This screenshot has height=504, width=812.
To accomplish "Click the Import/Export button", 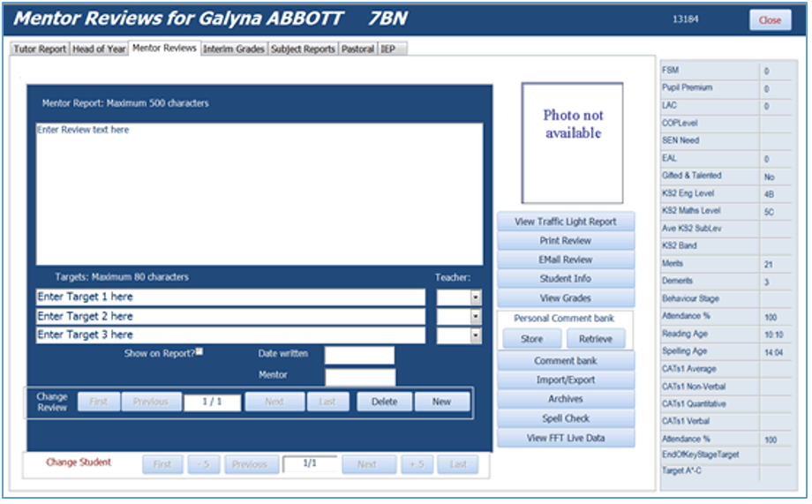I will (x=566, y=380).
